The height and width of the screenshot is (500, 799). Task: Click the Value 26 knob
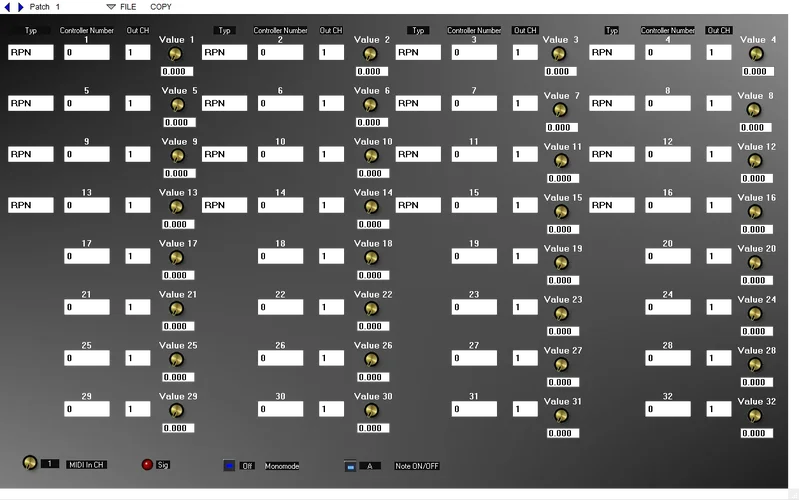371,359
